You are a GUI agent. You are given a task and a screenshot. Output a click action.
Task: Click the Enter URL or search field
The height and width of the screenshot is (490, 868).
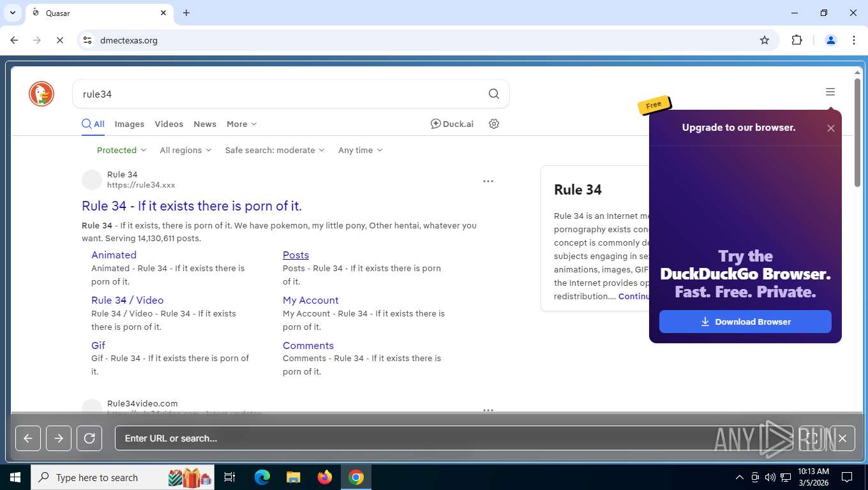[x=453, y=438]
